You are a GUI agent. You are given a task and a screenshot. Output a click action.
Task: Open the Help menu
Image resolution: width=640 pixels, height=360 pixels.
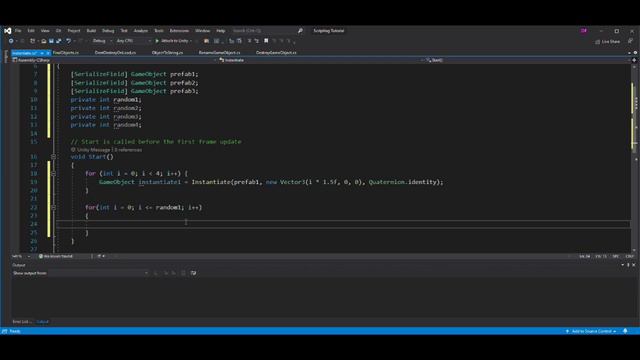point(221,31)
